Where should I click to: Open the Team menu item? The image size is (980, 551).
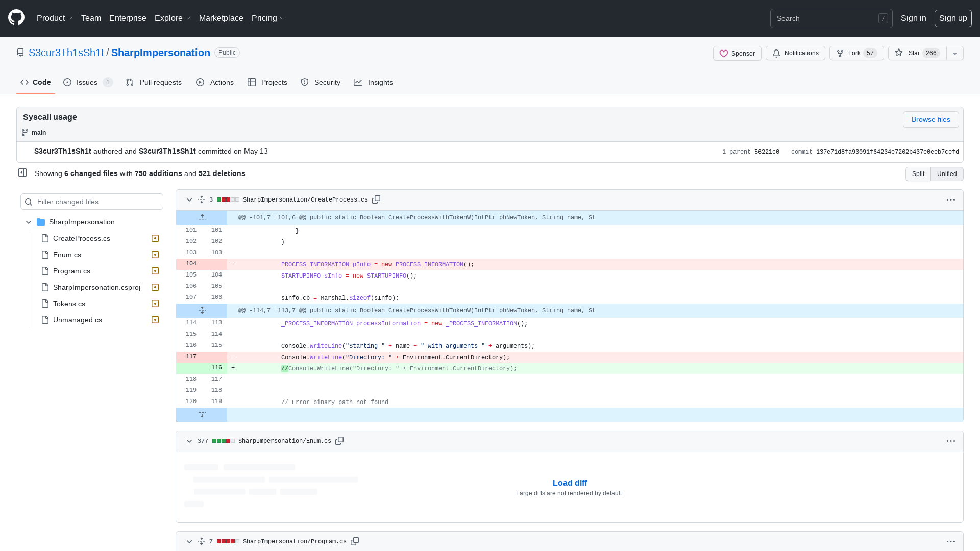[x=91, y=18]
